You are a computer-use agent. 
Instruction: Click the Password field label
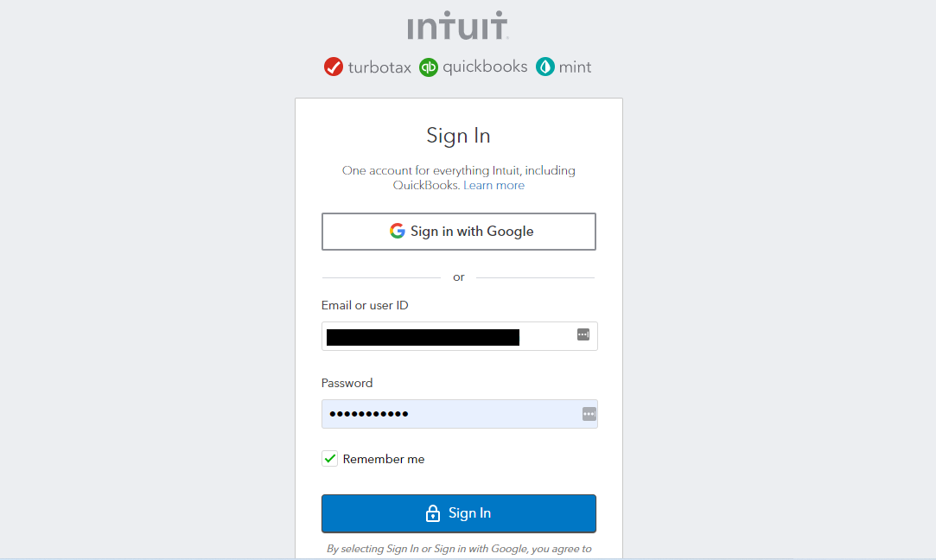(347, 383)
